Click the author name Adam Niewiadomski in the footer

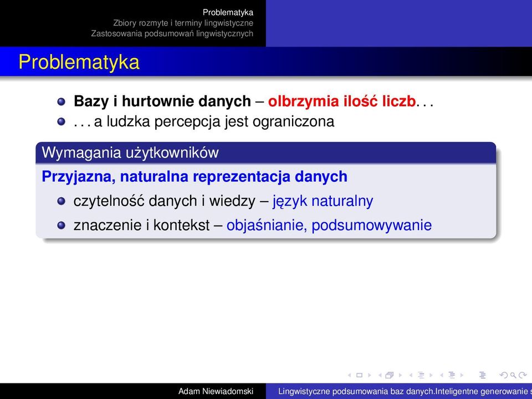(x=216, y=391)
